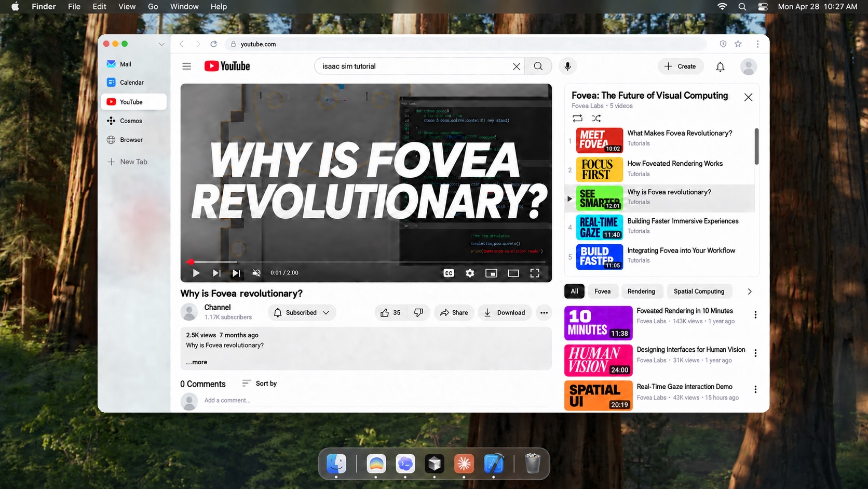Open the video settings gear
Image resolution: width=868 pixels, height=489 pixels.
click(x=470, y=273)
